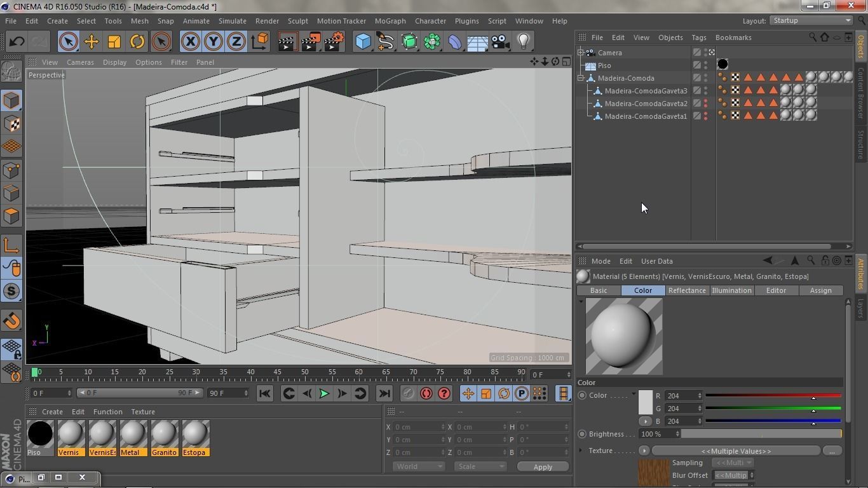Open the World coordinate dropdown
The height and width of the screenshot is (488, 868).
pyautogui.click(x=417, y=466)
